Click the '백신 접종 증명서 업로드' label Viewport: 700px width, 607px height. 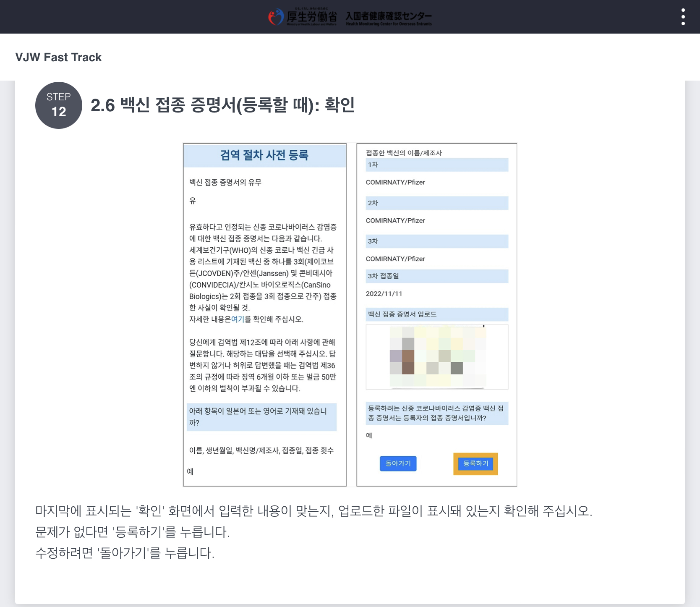(437, 314)
